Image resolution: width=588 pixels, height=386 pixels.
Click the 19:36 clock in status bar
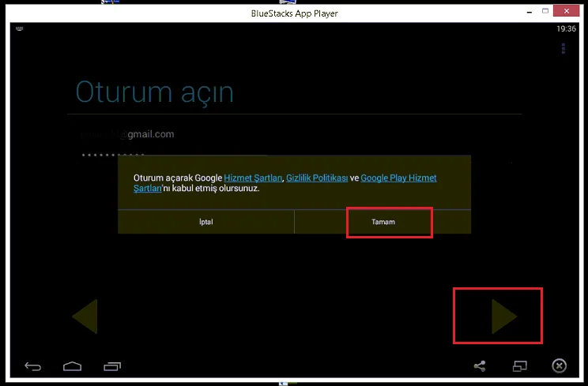coord(566,29)
